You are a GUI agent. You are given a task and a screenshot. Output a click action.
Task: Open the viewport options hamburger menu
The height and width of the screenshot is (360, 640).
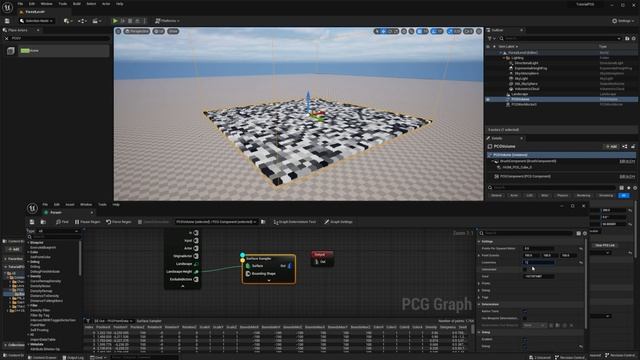tap(118, 31)
